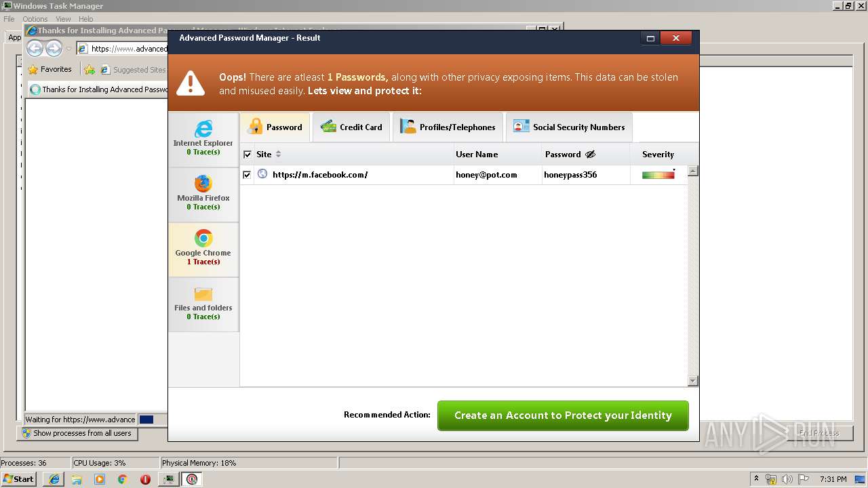This screenshot has height=488, width=868.
Task: Click Back button in Internet Explorer window
Action: (x=35, y=48)
